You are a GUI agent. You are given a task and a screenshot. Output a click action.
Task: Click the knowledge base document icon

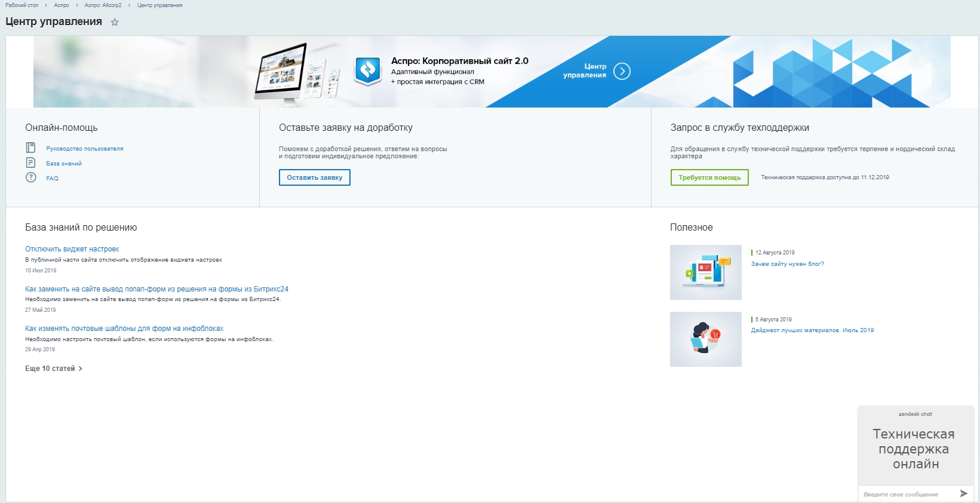pyautogui.click(x=31, y=162)
